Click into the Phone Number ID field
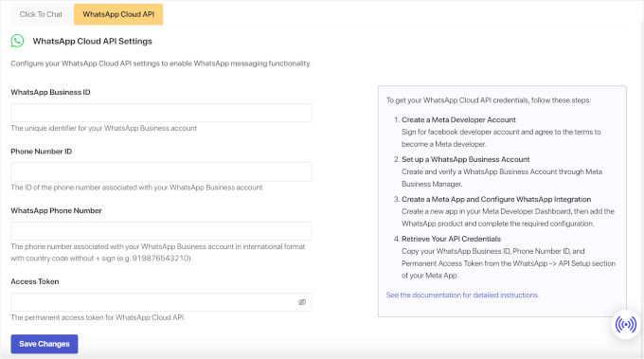The height and width of the screenshot is (359, 644). tap(161, 171)
